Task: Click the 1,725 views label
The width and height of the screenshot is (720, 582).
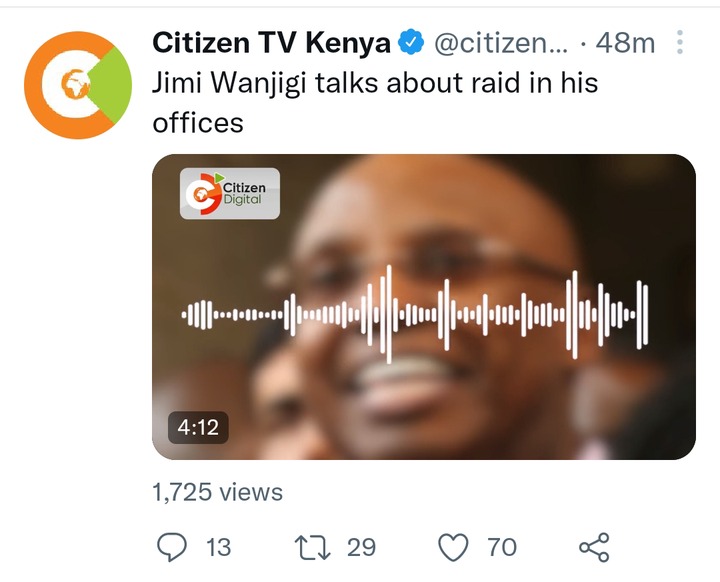Action: click(x=217, y=492)
